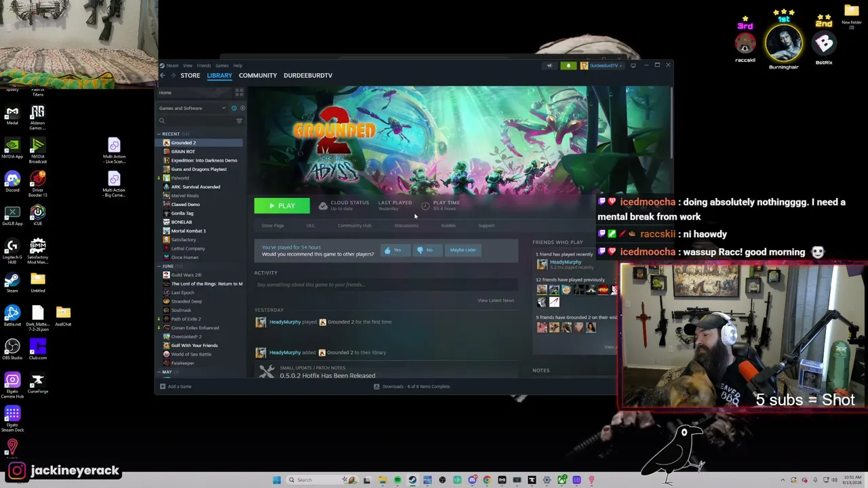The height and width of the screenshot is (488, 868).
Task: Launch the iCUE desktop shortcut
Action: click(37, 216)
